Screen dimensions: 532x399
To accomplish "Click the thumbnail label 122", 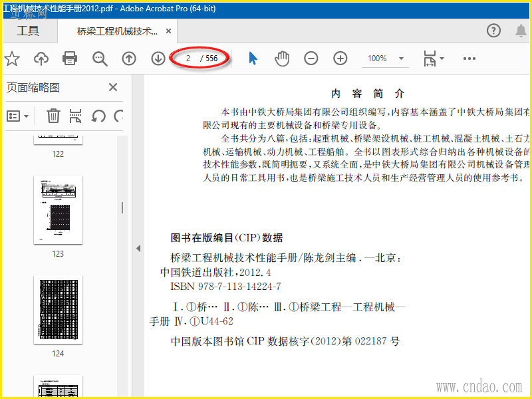I will [58, 154].
